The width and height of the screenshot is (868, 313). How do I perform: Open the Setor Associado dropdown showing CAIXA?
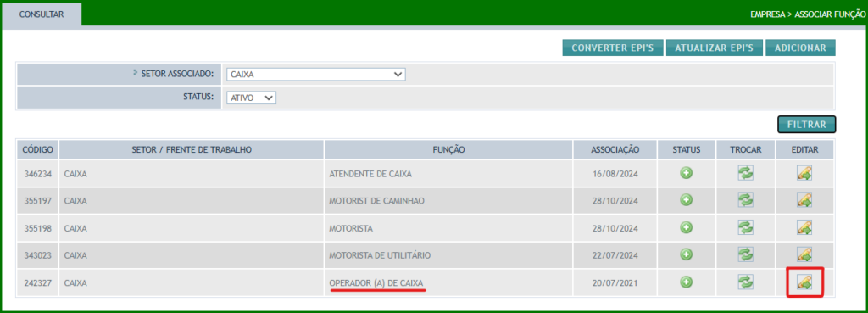315,75
